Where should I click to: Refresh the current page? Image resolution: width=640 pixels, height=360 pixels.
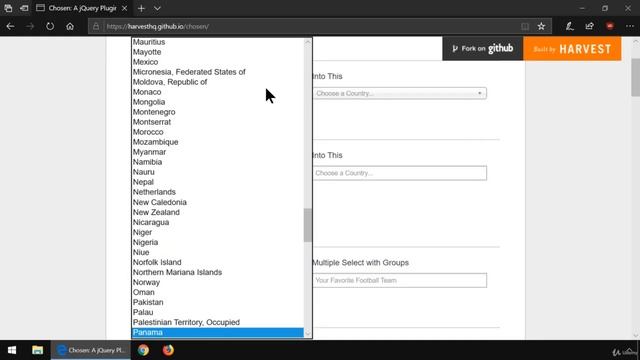pos(50,26)
